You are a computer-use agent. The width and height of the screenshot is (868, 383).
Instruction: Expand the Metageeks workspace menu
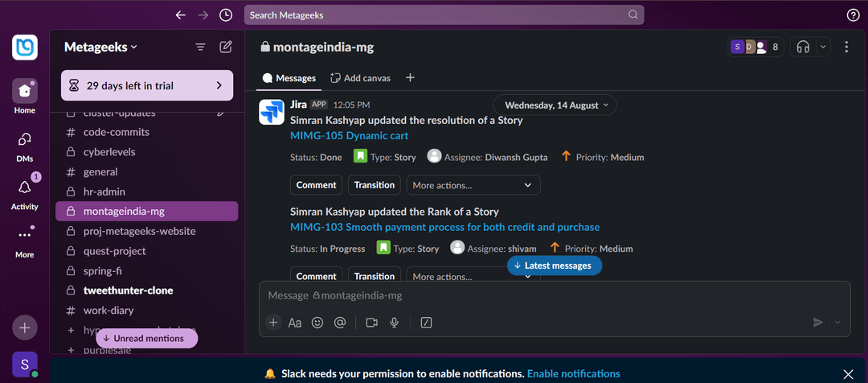pyautogui.click(x=100, y=47)
